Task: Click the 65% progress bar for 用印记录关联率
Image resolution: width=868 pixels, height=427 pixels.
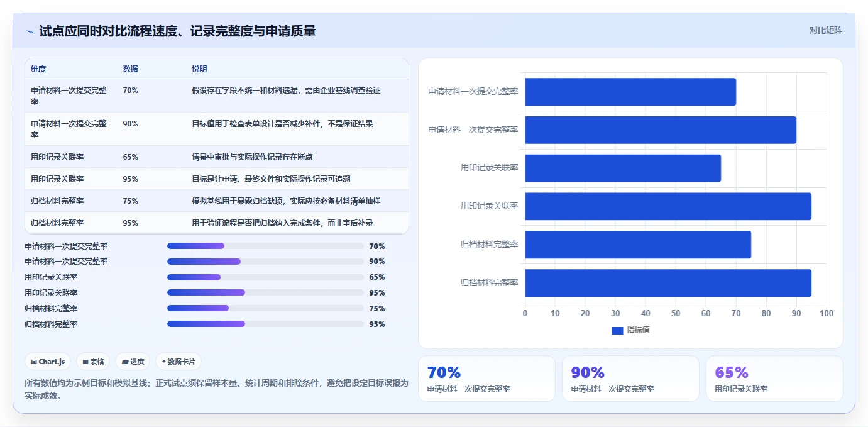Action: (265, 277)
